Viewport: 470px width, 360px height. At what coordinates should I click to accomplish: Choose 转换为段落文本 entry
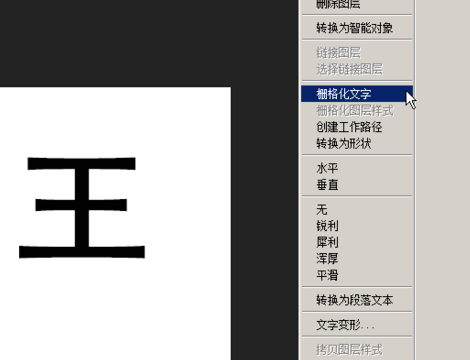pyautogui.click(x=357, y=300)
